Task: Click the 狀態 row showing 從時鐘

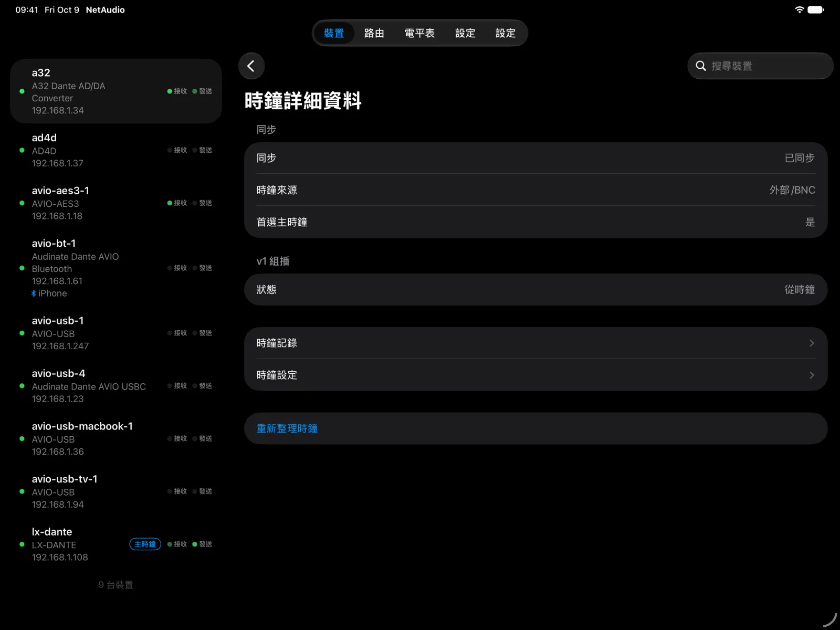Action: [x=535, y=289]
